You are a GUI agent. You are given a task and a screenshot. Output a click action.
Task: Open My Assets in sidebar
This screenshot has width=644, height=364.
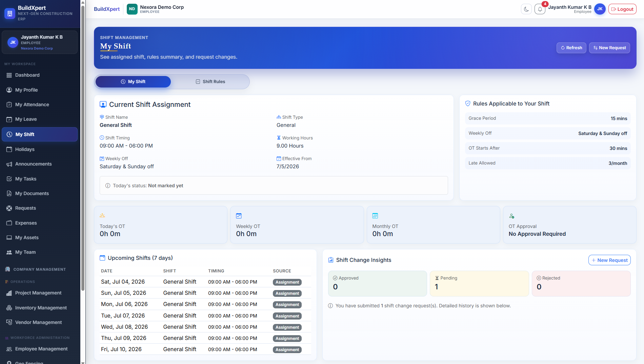tap(40, 237)
